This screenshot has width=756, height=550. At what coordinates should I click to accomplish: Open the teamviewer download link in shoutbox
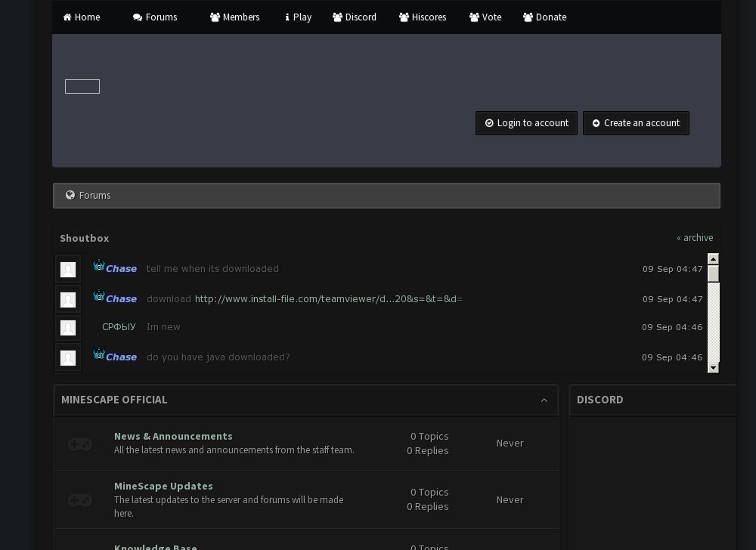pos(328,299)
